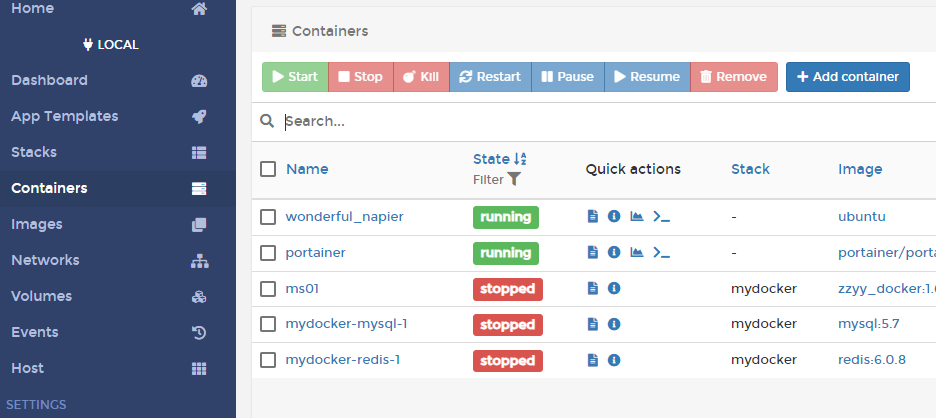Image resolution: width=936 pixels, height=418 pixels.
Task: Open stats chart icon for wonderful_napier
Action: (x=637, y=216)
